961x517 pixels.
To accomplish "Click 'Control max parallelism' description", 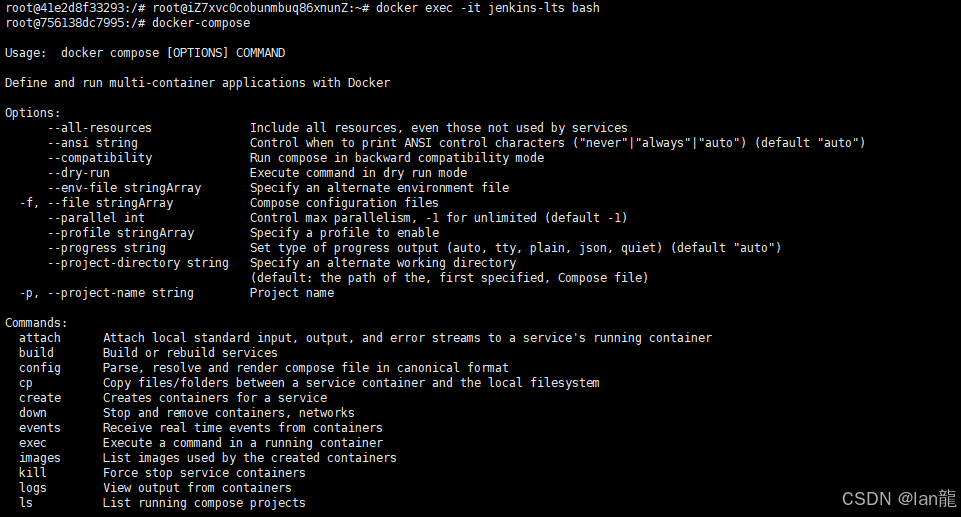I will coord(438,218).
